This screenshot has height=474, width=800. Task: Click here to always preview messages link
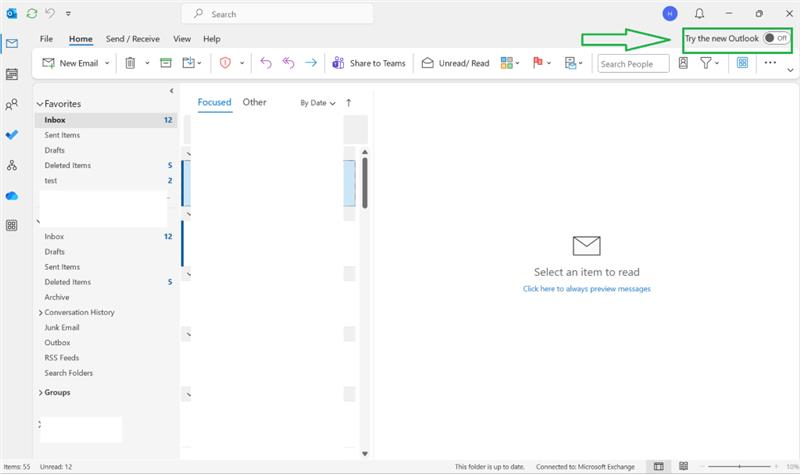coord(587,289)
